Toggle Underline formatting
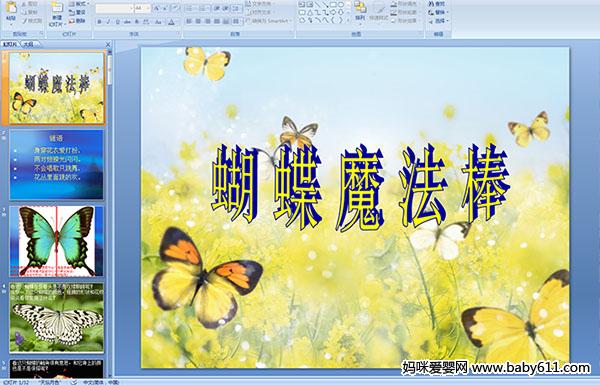Screen dimensions: 600x385 click(x=117, y=22)
